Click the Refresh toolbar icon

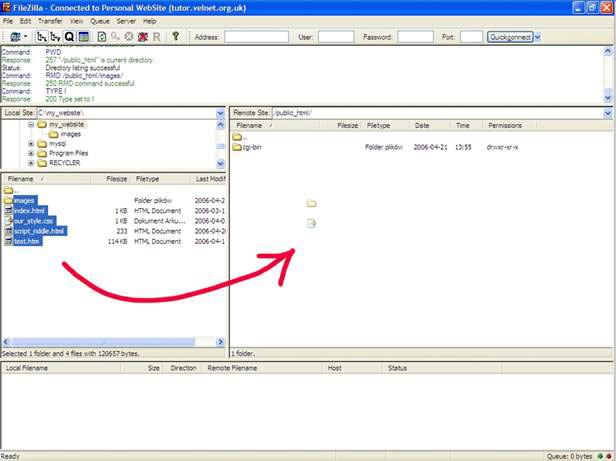[102, 37]
